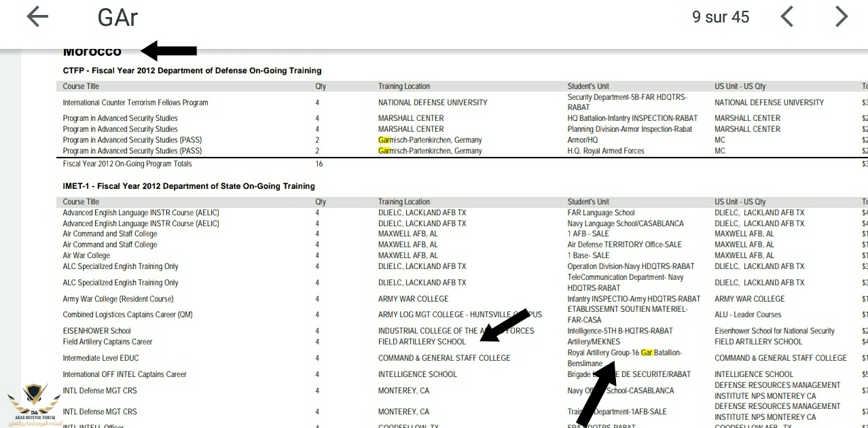The height and width of the screenshot is (428, 868).
Task: Tap the IMET-1 Department of State heading
Action: pyautogui.click(x=189, y=186)
